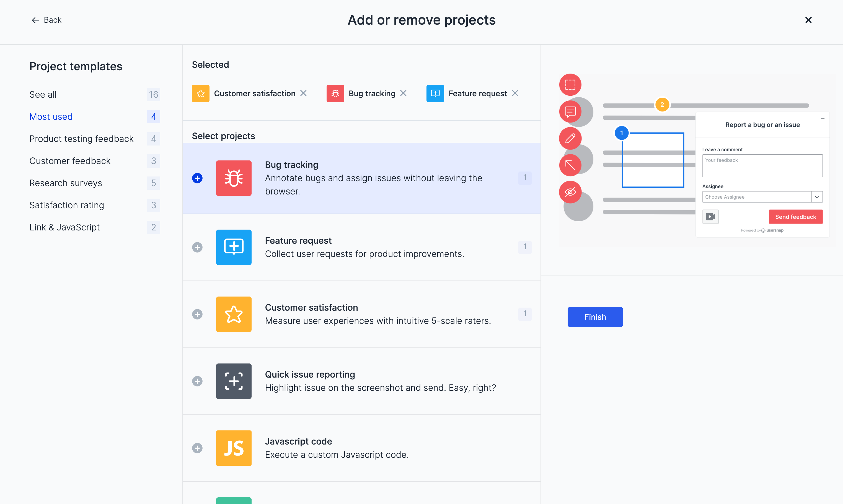Click the See all count 16
The image size is (843, 504).
pyautogui.click(x=153, y=94)
